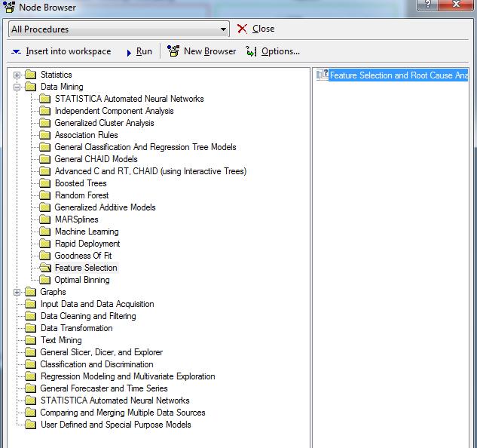This screenshot has height=448, width=477.
Task: Select the Data Mining tree item
Action: tap(62, 87)
